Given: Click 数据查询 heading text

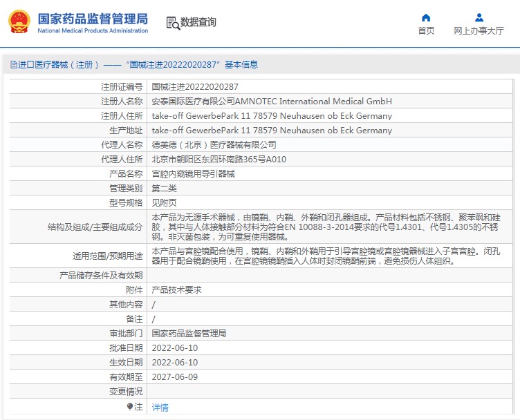Looking at the screenshot, I should (x=198, y=22).
